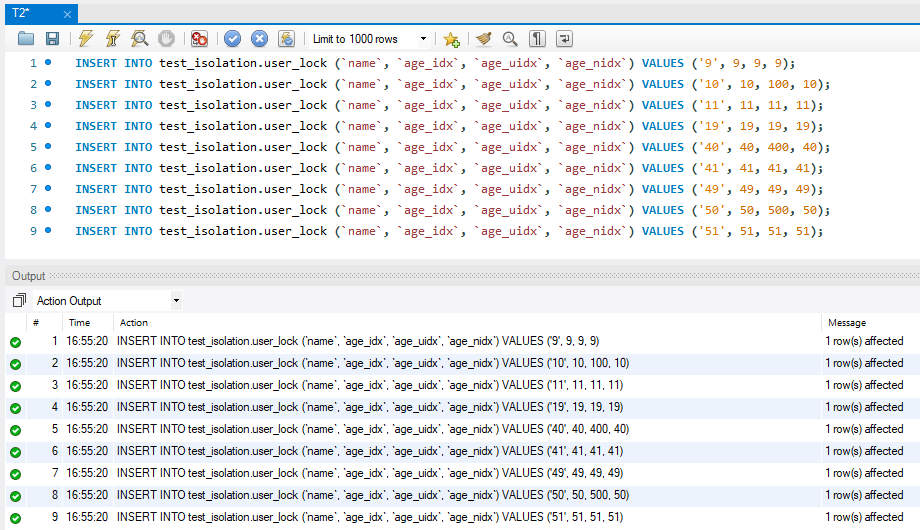920x530 pixels.
Task: Click the output copy icon beside Action Output
Action: (x=19, y=301)
